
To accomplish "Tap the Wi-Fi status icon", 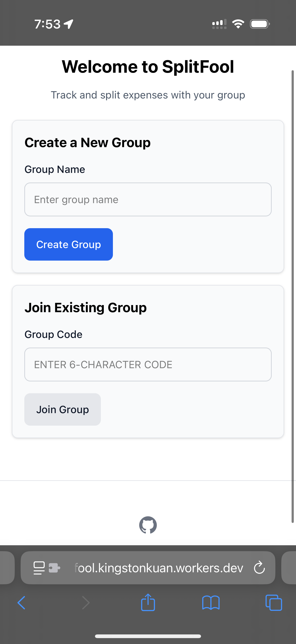I will (x=238, y=24).
